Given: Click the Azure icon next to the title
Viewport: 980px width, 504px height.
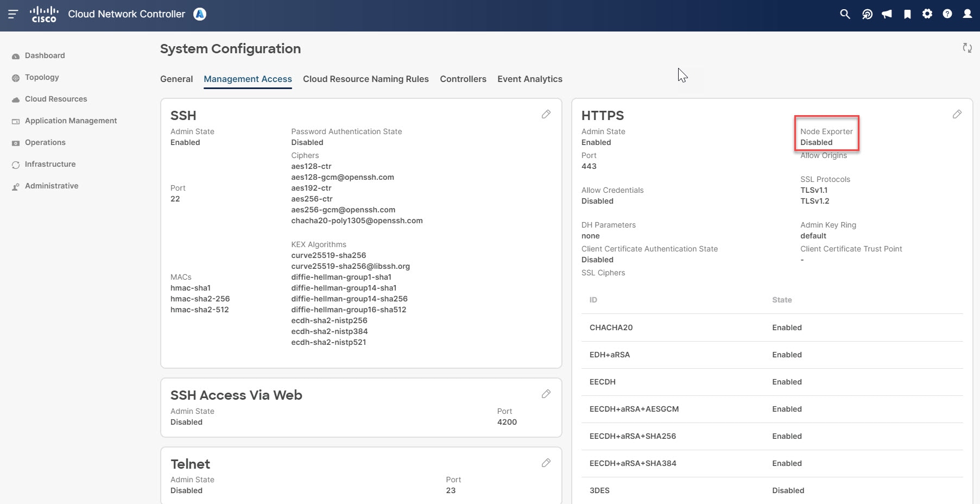Looking at the screenshot, I should coord(199,14).
